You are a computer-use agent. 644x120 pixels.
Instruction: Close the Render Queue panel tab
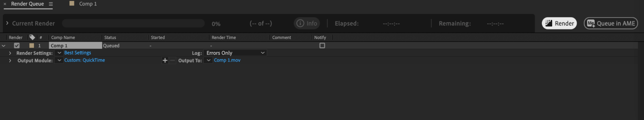[x=5, y=4]
